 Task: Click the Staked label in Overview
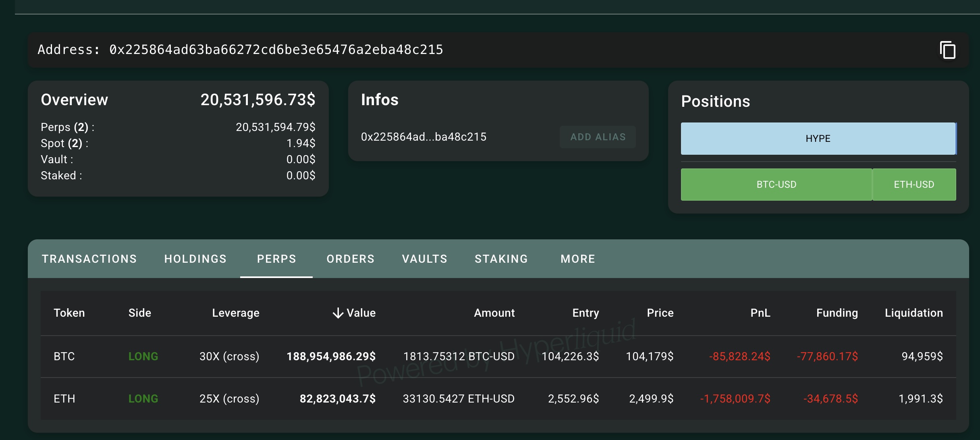[x=61, y=176]
